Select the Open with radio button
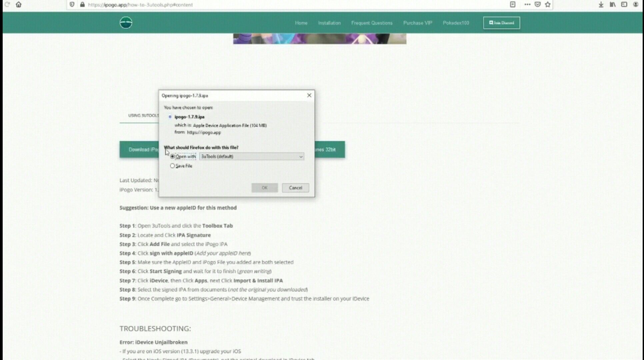 172,156
